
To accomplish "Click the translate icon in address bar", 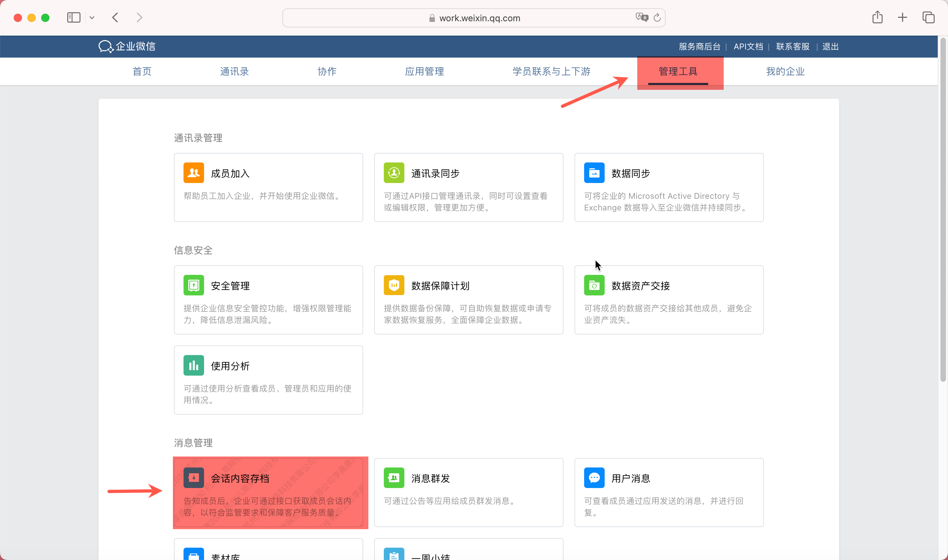I will (642, 17).
